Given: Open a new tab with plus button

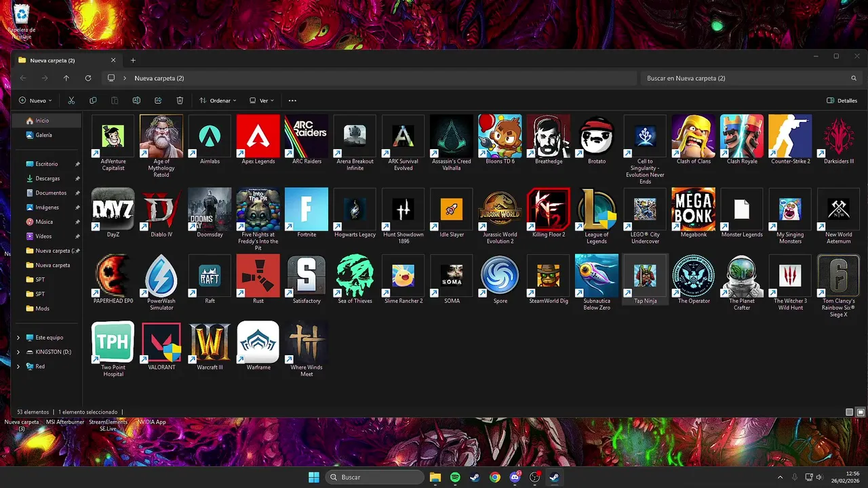Looking at the screenshot, I should point(133,60).
